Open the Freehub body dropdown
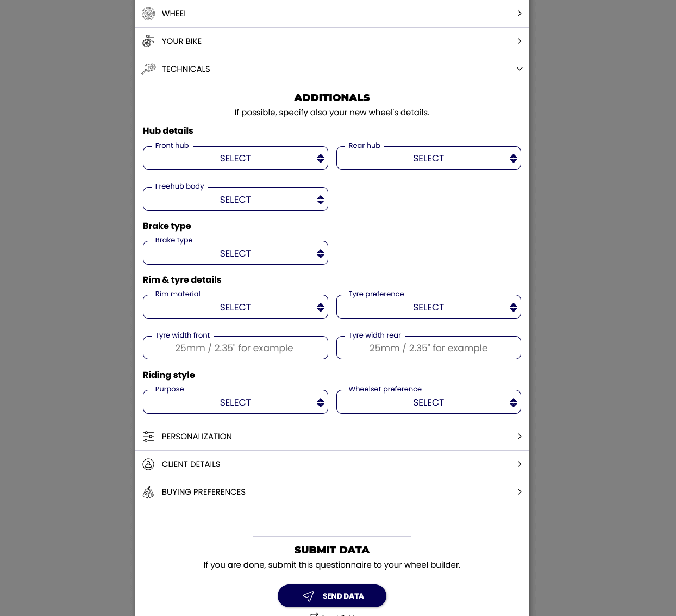 coord(235,199)
